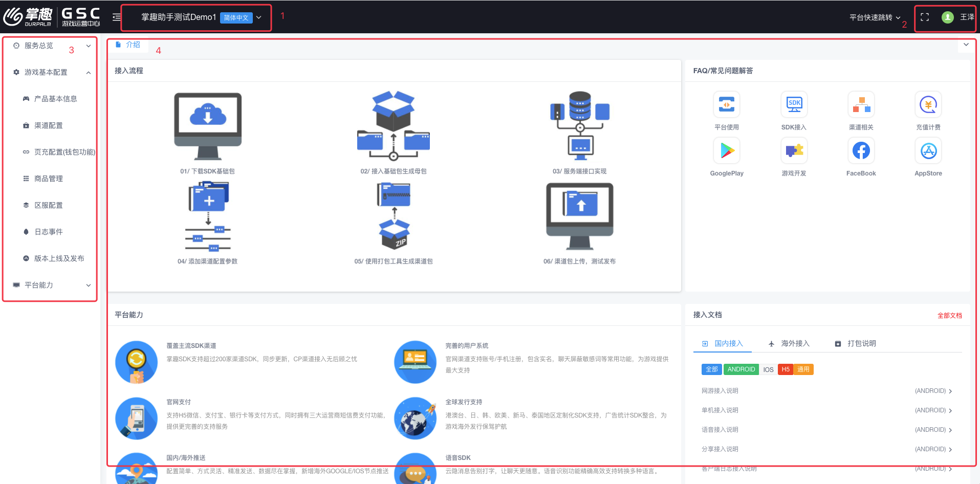The height and width of the screenshot is (484, 980).
Task: Open the 平台使用 FAQ icon
Action: coord(727,105)
